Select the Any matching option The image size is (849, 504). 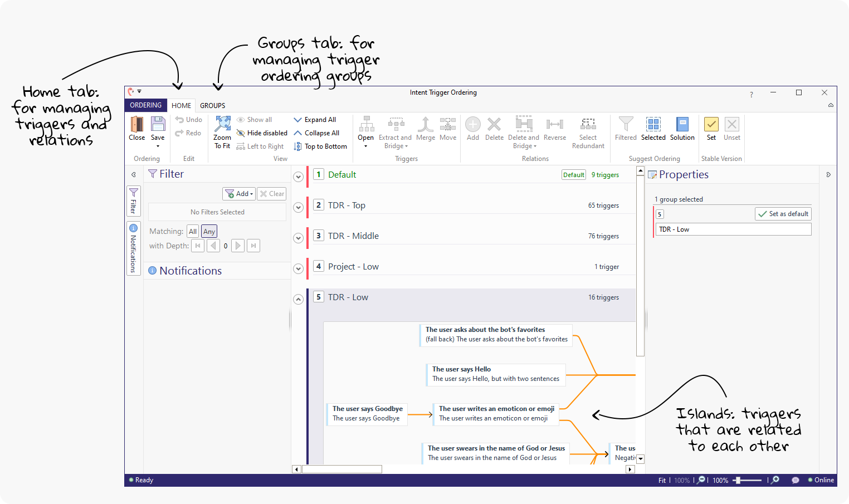[x=209, y=231]
